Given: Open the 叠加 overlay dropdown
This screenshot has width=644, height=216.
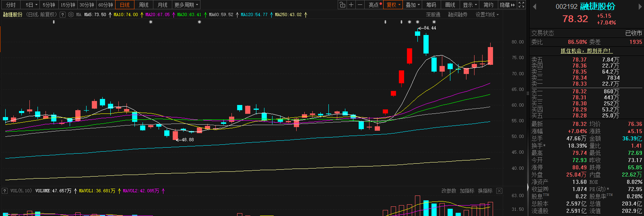Looking at the screenshot, I should pos(412,5).
